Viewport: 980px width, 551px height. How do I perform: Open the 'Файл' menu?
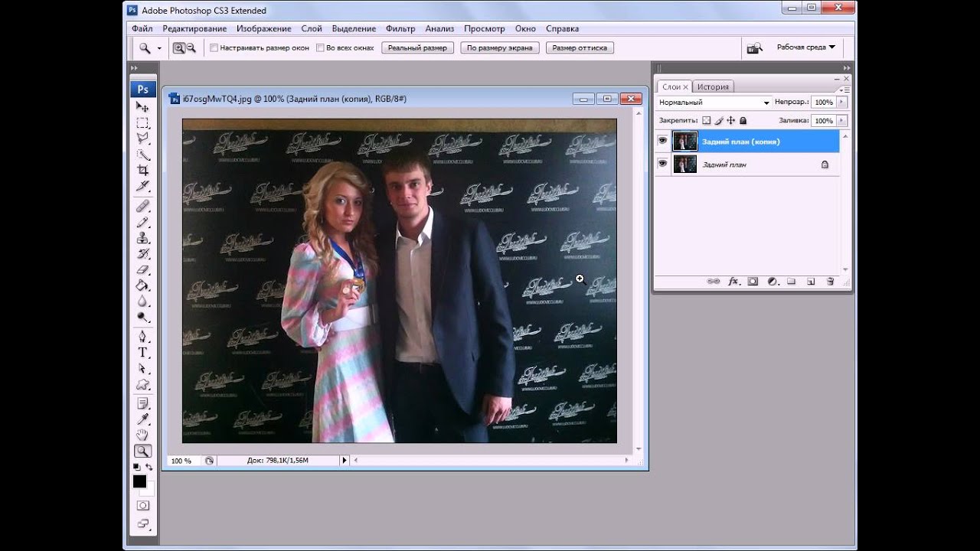pos(142,29)
